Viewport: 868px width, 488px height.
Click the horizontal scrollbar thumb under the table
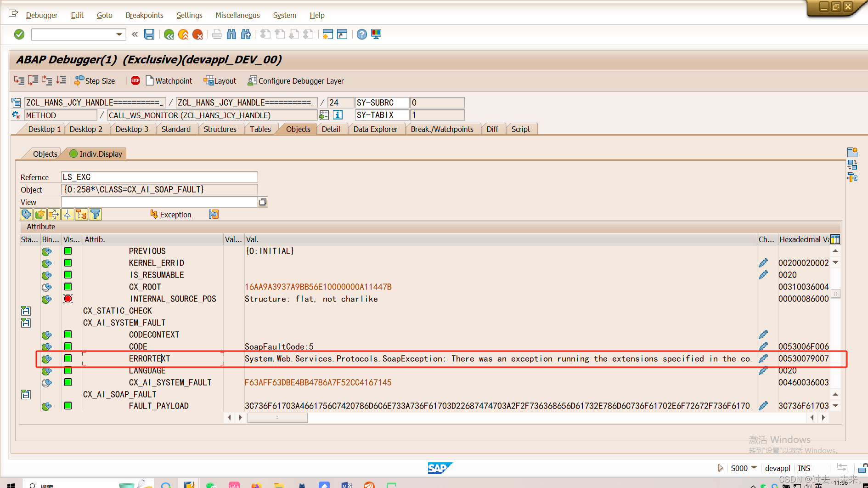click(x=277, y=418)
